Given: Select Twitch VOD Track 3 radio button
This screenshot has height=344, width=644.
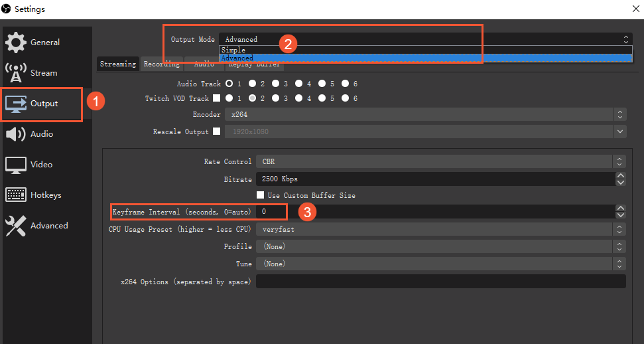Looking at the screenshot, I should (x=276, y=98).
